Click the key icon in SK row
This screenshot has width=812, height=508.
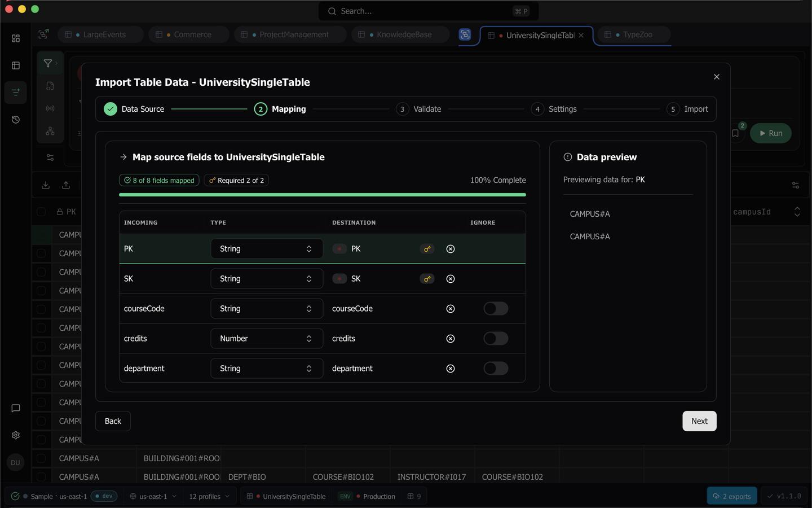click(x=427, y=279)
